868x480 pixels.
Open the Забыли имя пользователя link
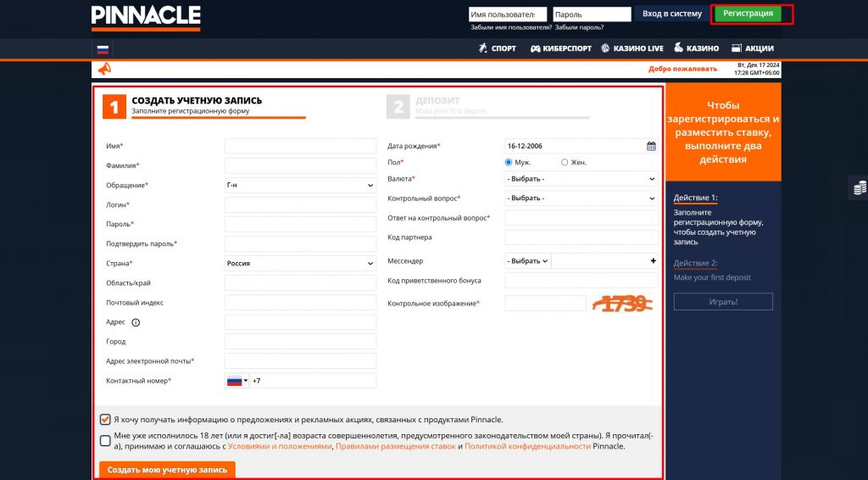click(x=511, y=27)
